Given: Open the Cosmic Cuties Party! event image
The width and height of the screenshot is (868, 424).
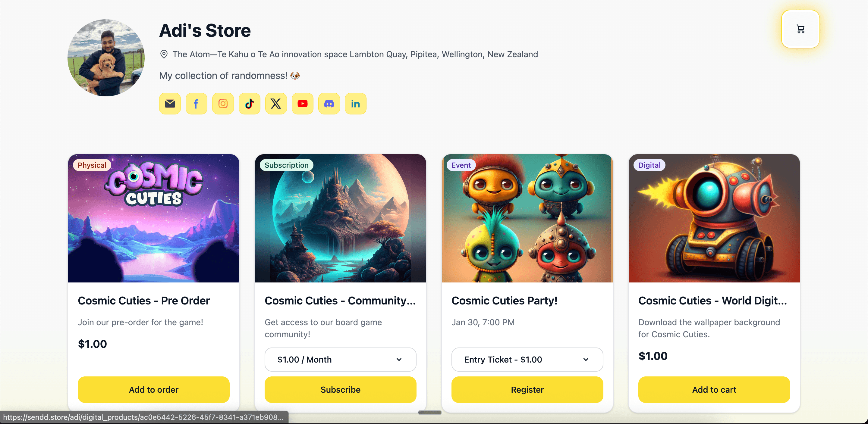Looking at the screenshot, I should coord(527,218).
